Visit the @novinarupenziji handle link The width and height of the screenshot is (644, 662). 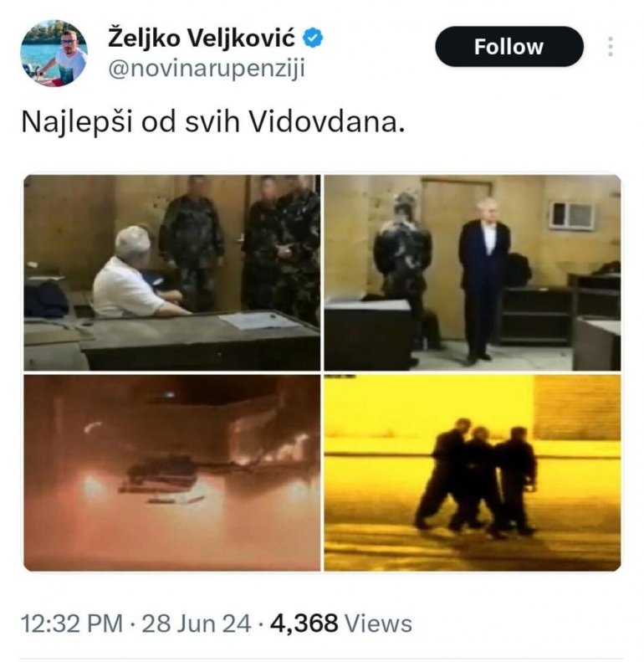coord(207,69)
